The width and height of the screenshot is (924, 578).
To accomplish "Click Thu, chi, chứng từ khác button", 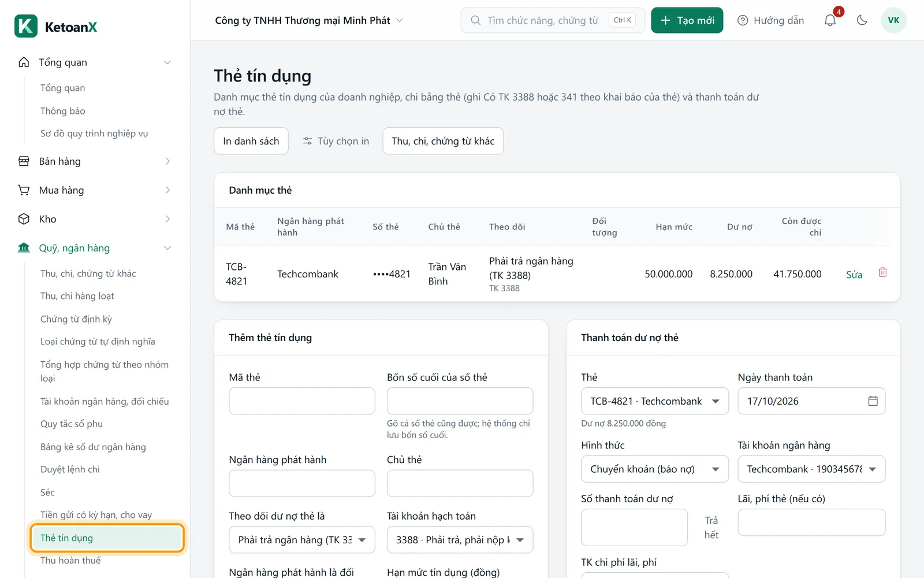I will (443, 141).
